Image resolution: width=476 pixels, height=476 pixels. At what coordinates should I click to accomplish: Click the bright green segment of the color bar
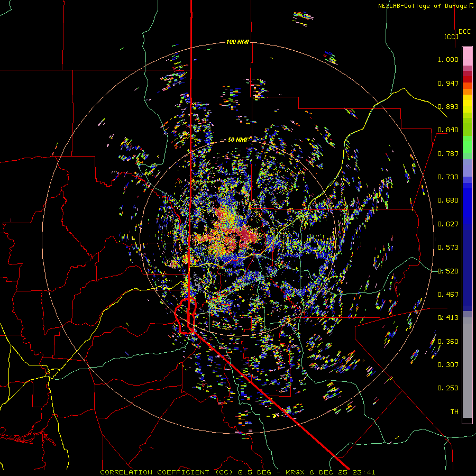click(467, 144)
